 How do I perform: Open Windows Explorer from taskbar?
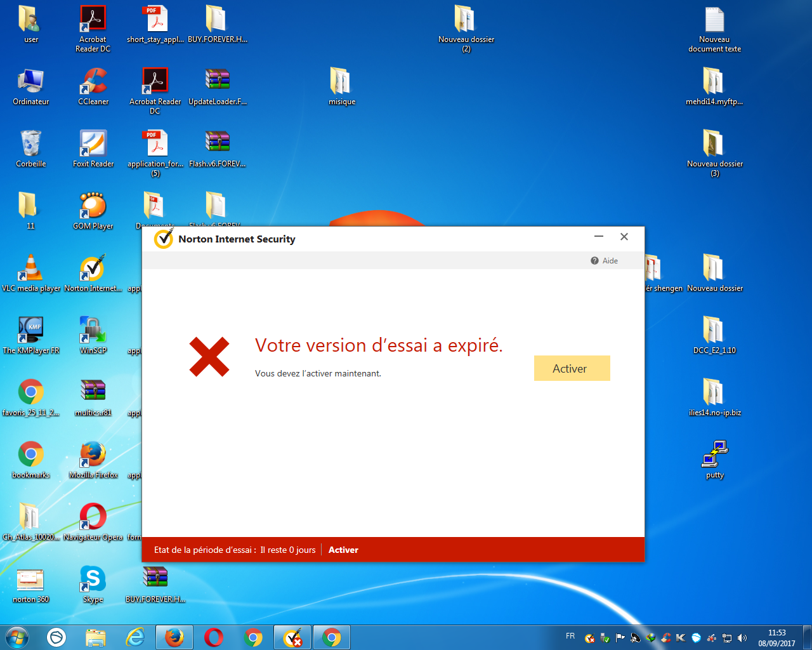coord(96,637)
